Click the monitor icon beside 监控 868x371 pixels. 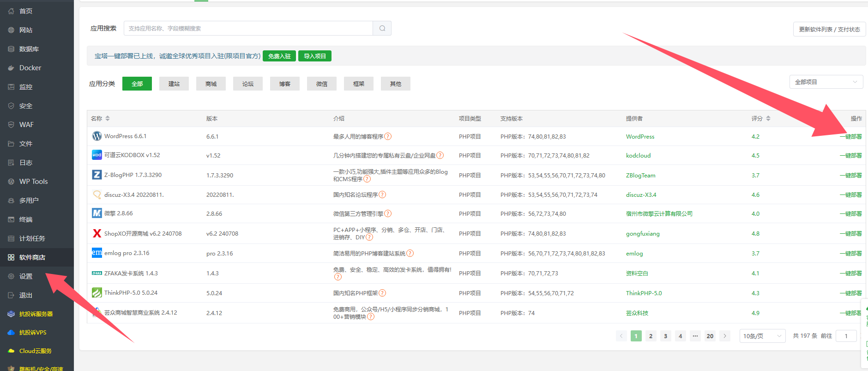pos(11,87)
